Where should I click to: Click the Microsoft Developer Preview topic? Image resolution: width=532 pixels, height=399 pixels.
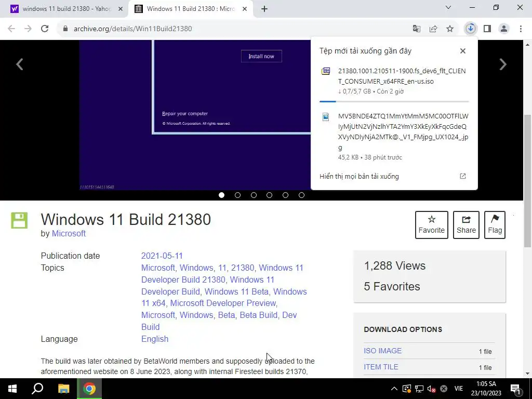[x=223, y=303]
